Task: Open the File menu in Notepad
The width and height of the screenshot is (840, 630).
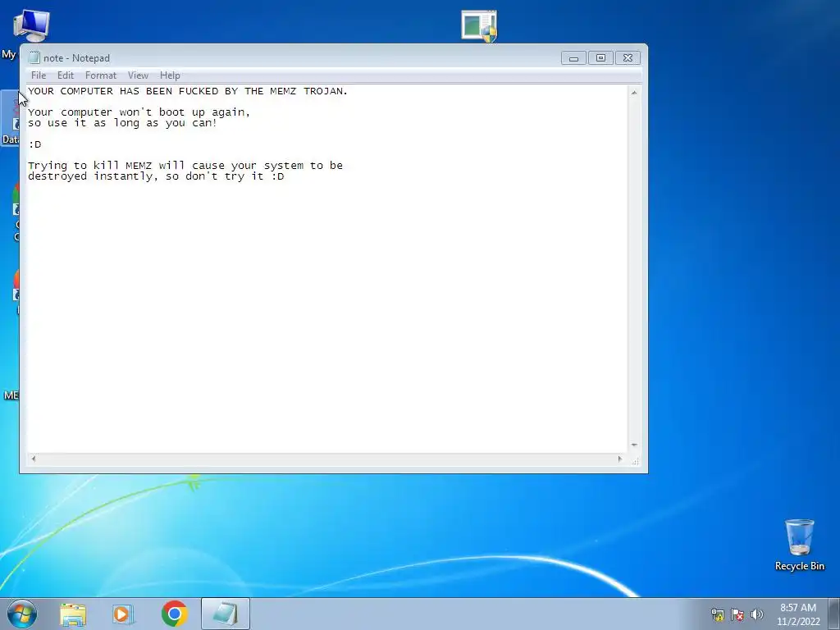Action: click(x=39, y=75)
